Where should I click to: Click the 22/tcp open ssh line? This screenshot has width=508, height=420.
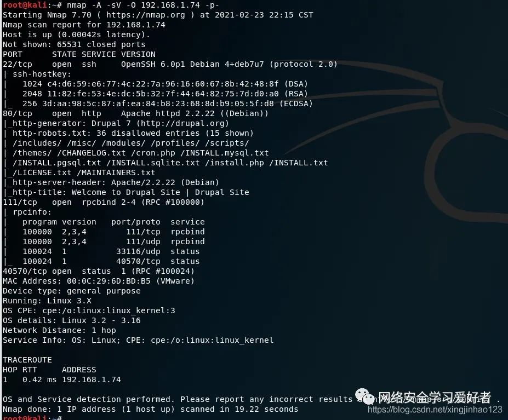(x=170, y=64)
